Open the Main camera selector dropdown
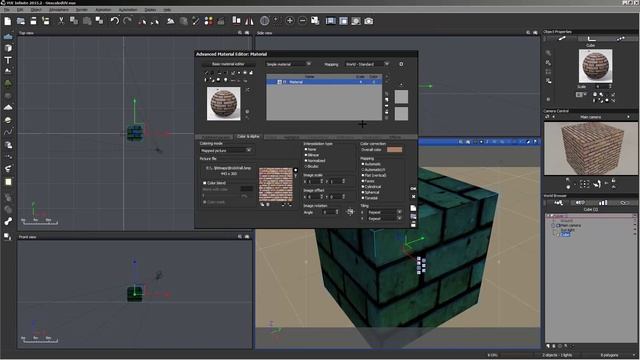The height and width of the screenshot is (360, 640). pos(591,117)
